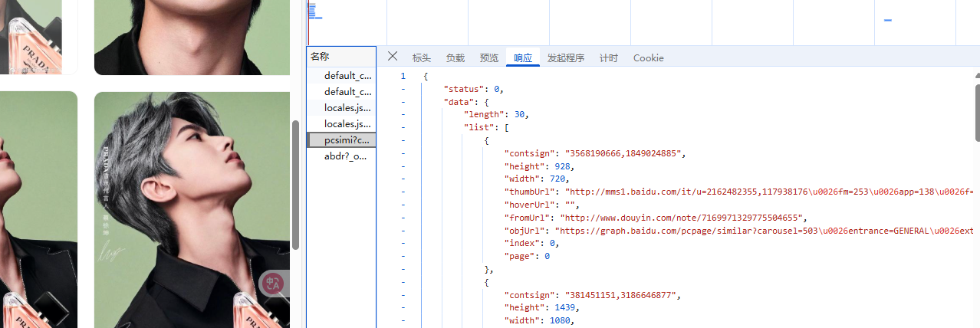Select the first default_c... request
Image resolution: width=980 pixels, height=328 pixels.
click(x=341, y=75)
